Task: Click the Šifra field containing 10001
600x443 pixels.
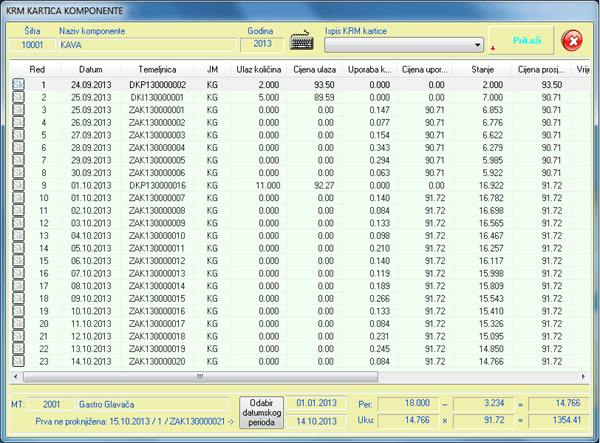Action: click(x=32, y=45)
